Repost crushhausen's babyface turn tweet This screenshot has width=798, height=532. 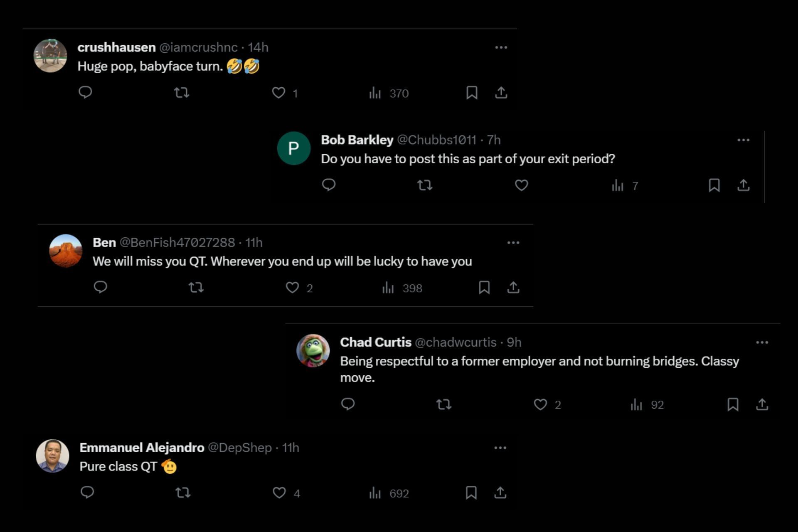[182, 92]
